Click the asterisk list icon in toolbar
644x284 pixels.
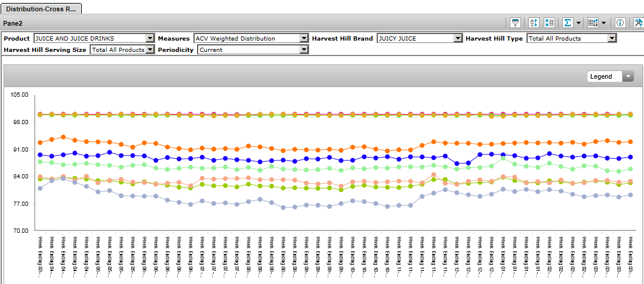pos(549,23)
